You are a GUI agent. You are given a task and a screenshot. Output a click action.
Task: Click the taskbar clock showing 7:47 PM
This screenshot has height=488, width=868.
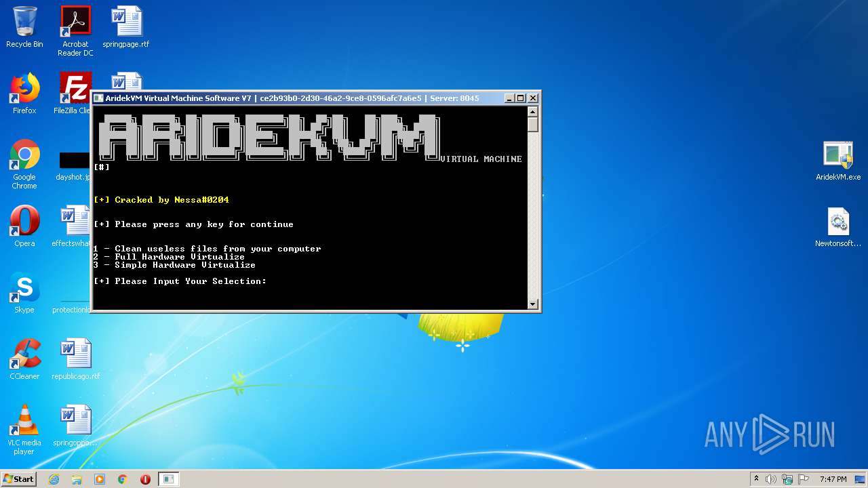coord(833,479)
